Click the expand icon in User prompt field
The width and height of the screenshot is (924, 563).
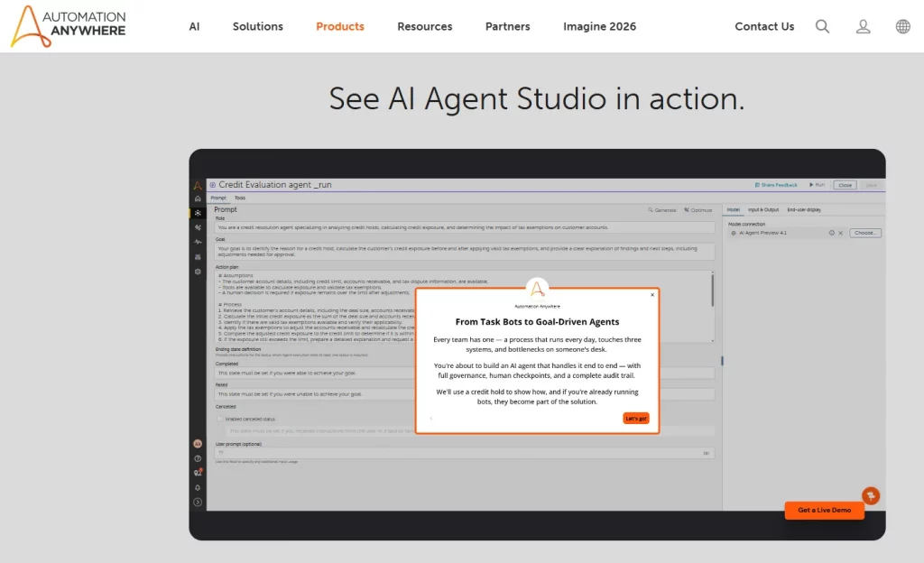tap(706, 453)
